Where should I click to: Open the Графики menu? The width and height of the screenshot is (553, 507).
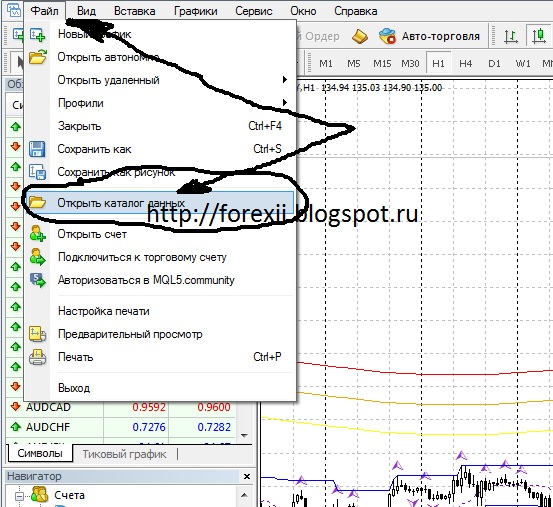195,11
